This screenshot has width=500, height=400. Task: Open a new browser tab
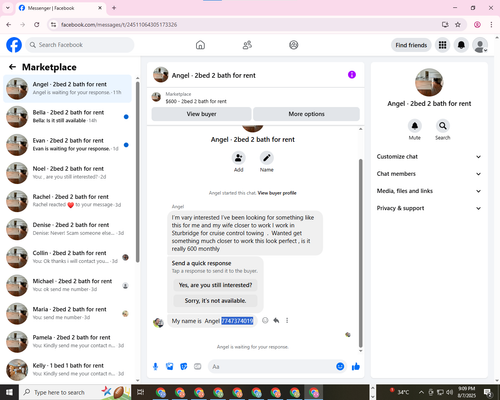point(114,8)
